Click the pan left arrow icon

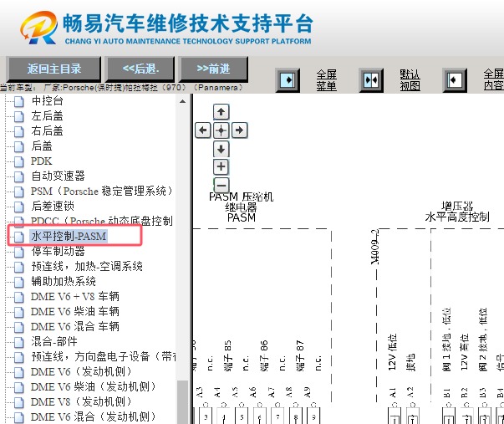[x=203, y=130]
